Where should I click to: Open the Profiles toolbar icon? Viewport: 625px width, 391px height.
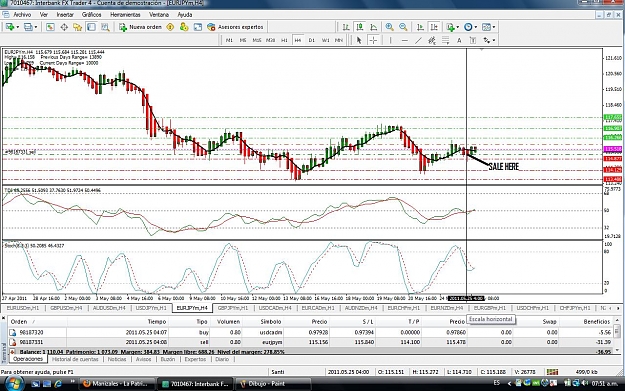(28, 27)
